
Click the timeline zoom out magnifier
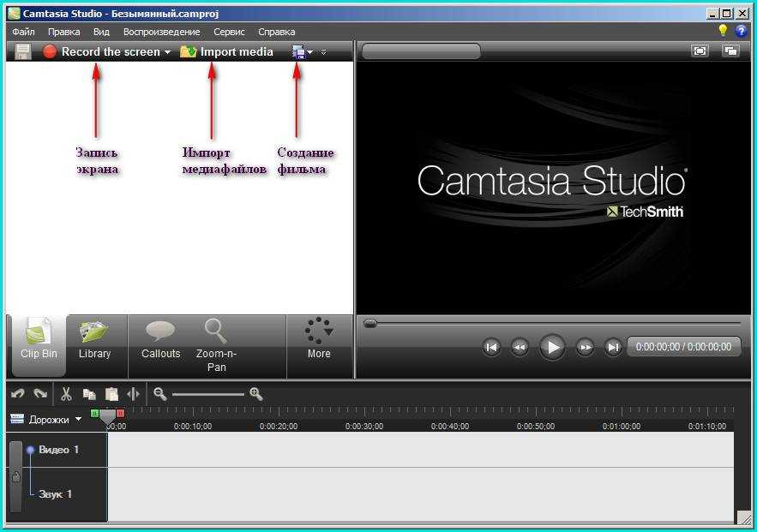[x=159, y=394]
